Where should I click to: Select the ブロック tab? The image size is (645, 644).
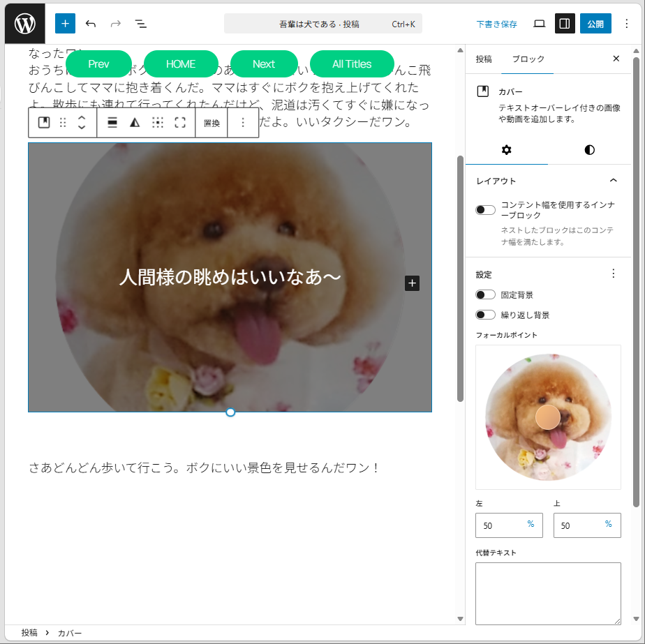click(x=528, y=59)
